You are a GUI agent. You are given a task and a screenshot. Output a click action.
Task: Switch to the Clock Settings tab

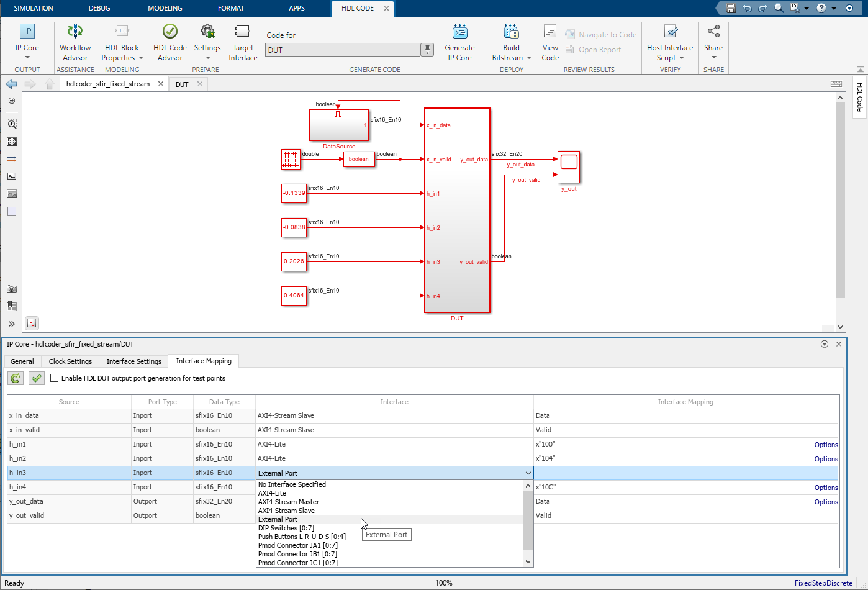[x=70, y=361]
